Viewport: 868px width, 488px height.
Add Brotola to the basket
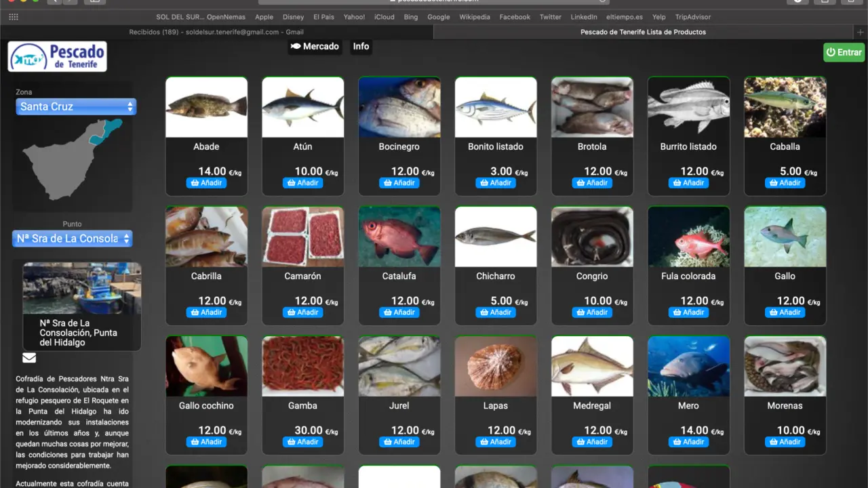(x=592, y=183)
